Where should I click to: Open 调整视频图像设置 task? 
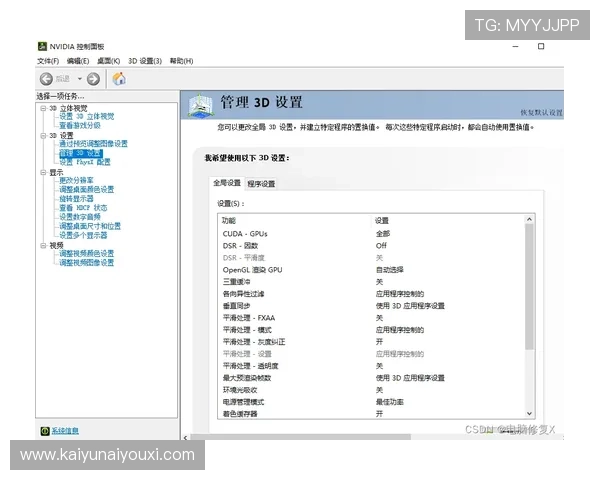86,263
